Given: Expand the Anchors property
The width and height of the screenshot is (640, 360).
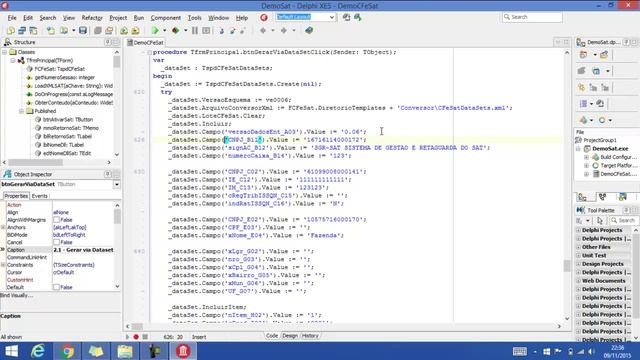Looking at the screenshot, I should [3, 227].
